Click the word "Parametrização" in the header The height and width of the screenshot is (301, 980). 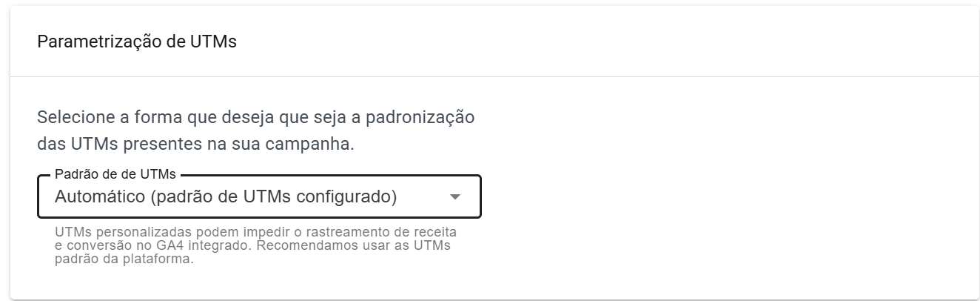pos(93,42)
